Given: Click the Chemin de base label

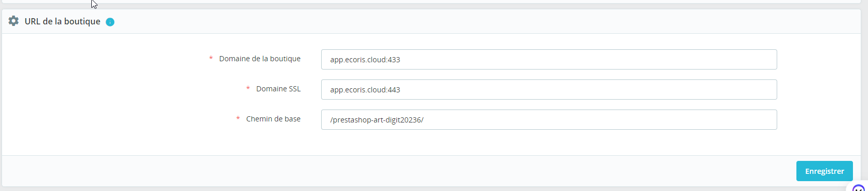Looking at the screenshot, I should click(273, 119).
